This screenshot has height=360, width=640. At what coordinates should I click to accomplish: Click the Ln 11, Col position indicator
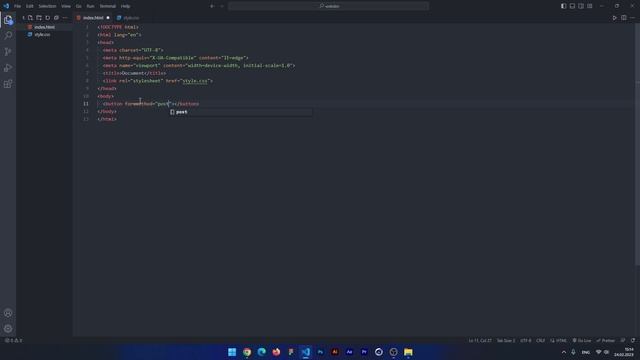480,340
